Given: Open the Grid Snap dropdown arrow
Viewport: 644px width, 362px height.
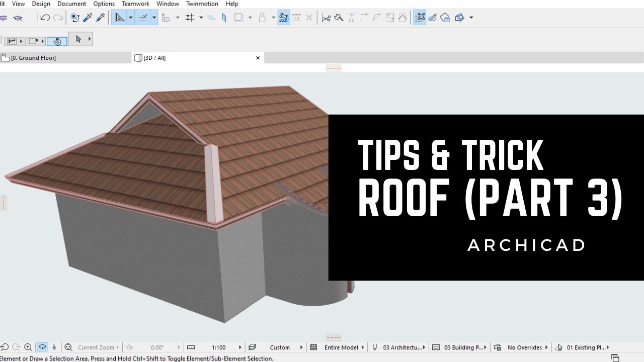Looking at the screenshot, I should point(201,18).
